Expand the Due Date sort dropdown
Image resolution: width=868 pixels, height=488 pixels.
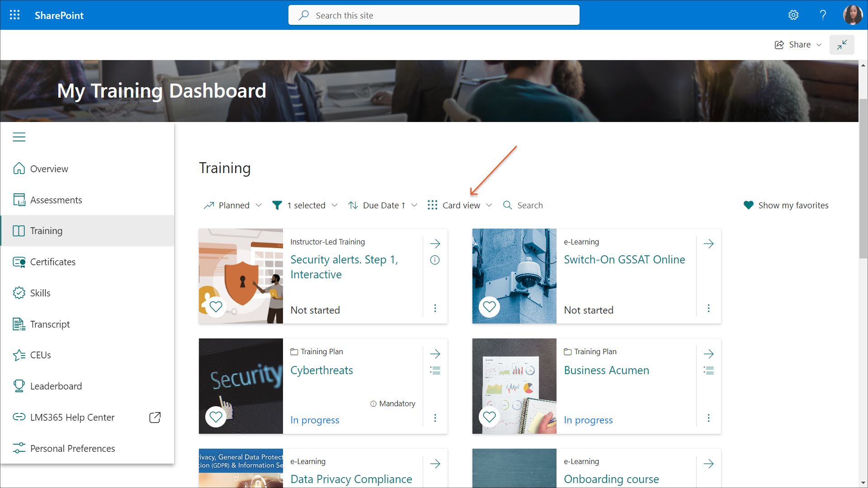(383, 205)
